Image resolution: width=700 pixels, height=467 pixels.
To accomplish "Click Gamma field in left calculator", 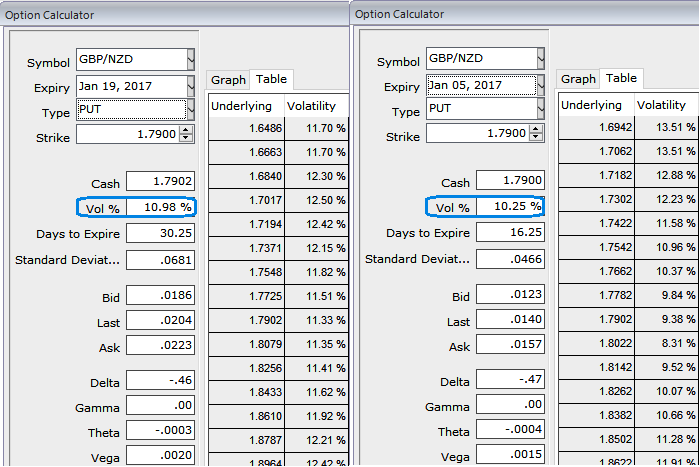I will pyautogui.click(x=160, y=405).
